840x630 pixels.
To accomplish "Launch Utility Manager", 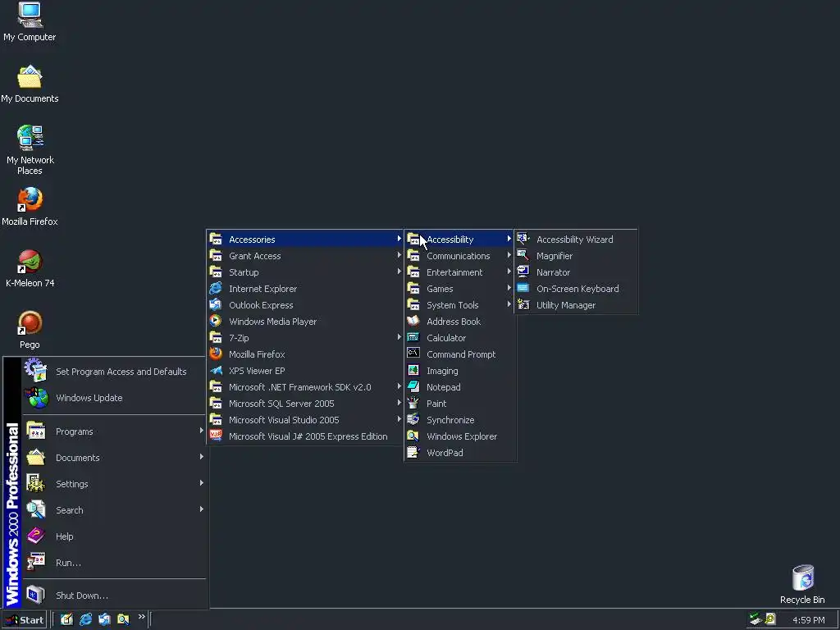I will point(576,305).
